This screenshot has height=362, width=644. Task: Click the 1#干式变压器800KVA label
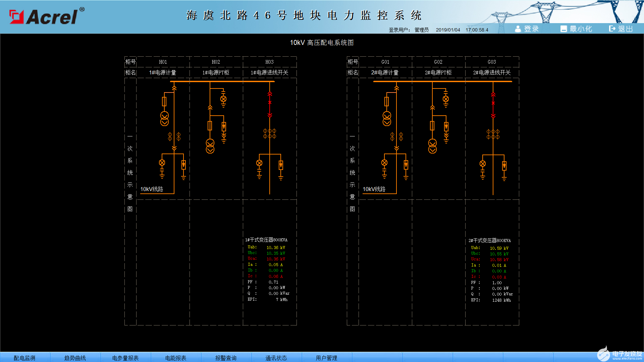coord(266,240)
